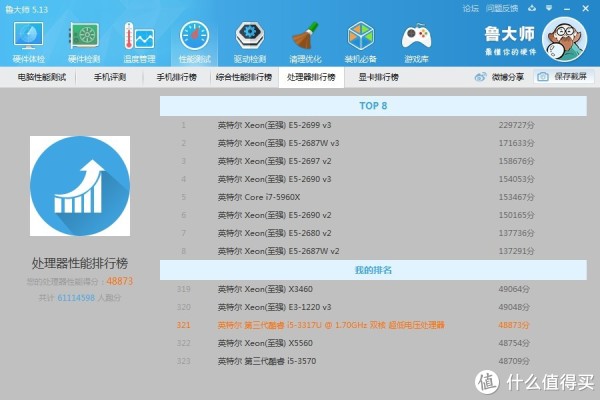Click the 鲁大师 mascot avatar
This screenshot has height=400, width=600.
point(565,39)
